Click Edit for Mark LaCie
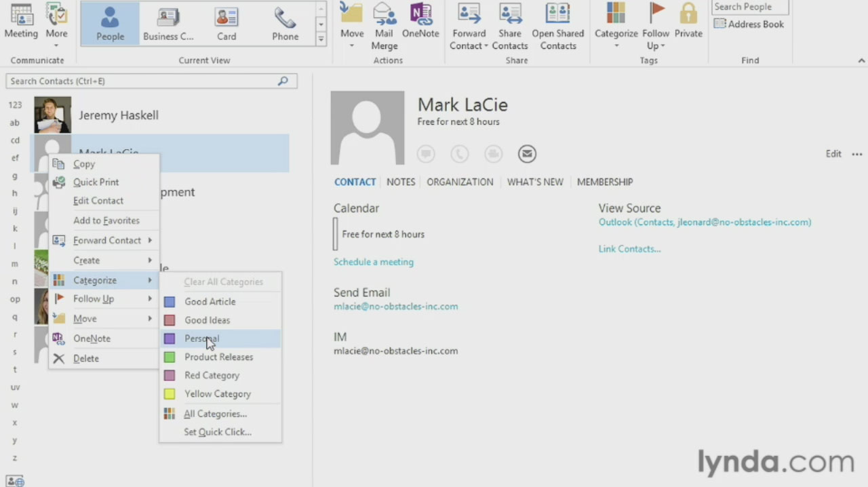 833,154
